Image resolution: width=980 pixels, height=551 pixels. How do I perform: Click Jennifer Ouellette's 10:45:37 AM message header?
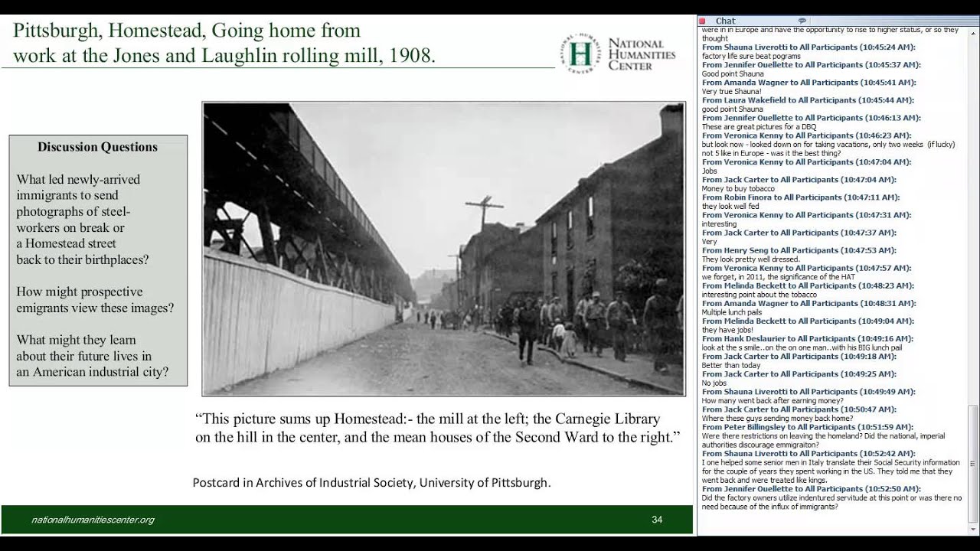pos(811,65)
